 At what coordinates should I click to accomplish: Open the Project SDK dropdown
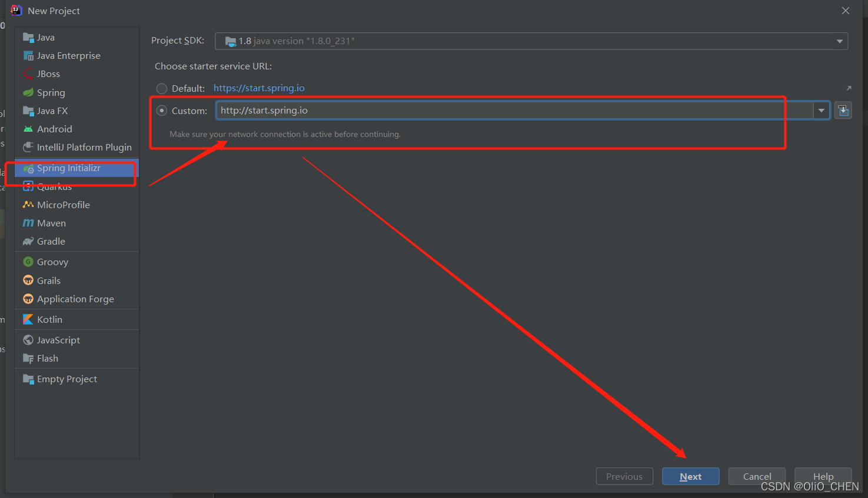[840, 41]
